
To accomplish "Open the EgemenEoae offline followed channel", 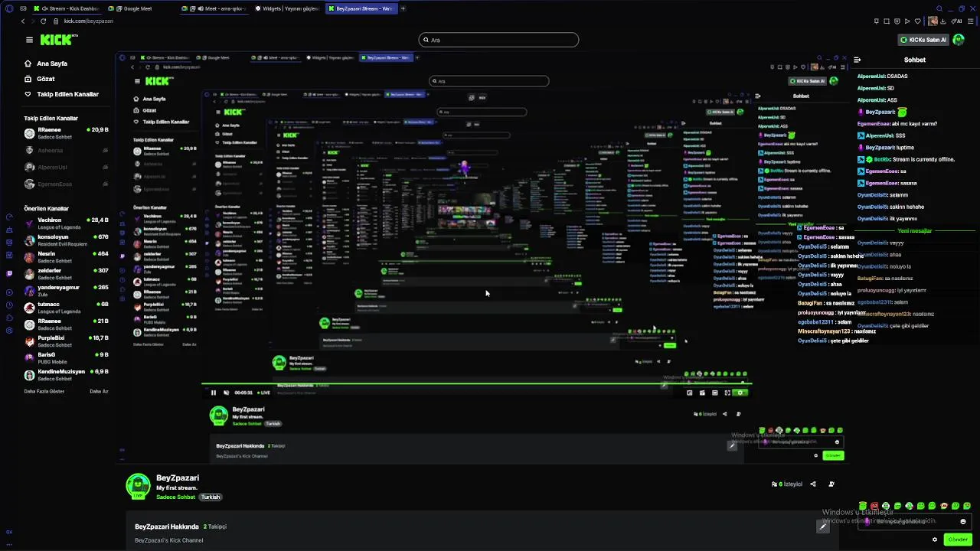I will tap(67, 184).
